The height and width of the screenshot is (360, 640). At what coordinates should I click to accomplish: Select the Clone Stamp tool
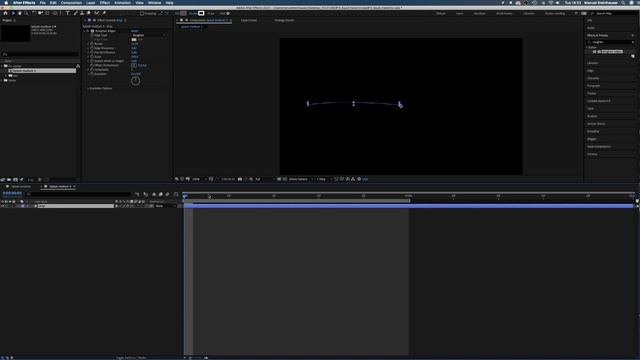point(82,13)
